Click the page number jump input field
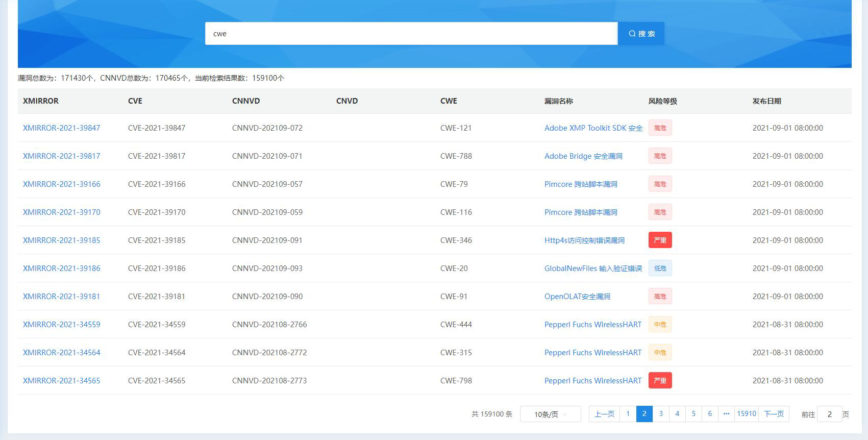Image resolution: width=868 pixels, height=440 pixels. (x=829, y=414)
